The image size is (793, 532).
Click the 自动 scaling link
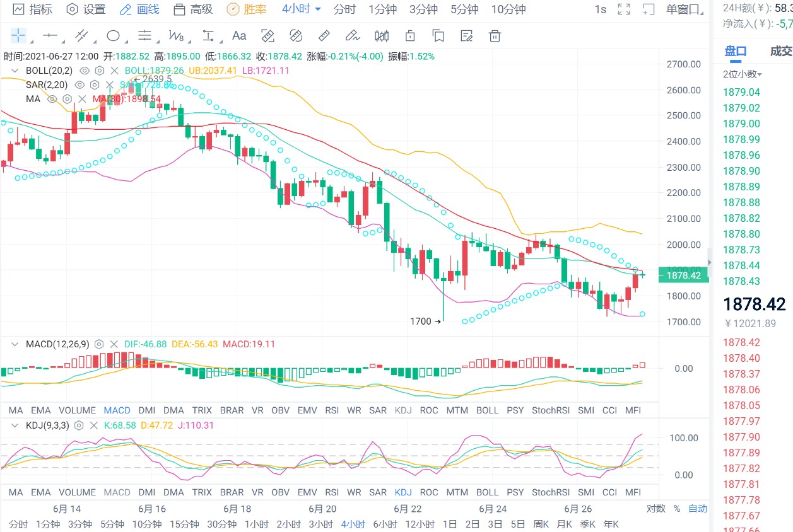pyautogui.click(x=697, y=509)
